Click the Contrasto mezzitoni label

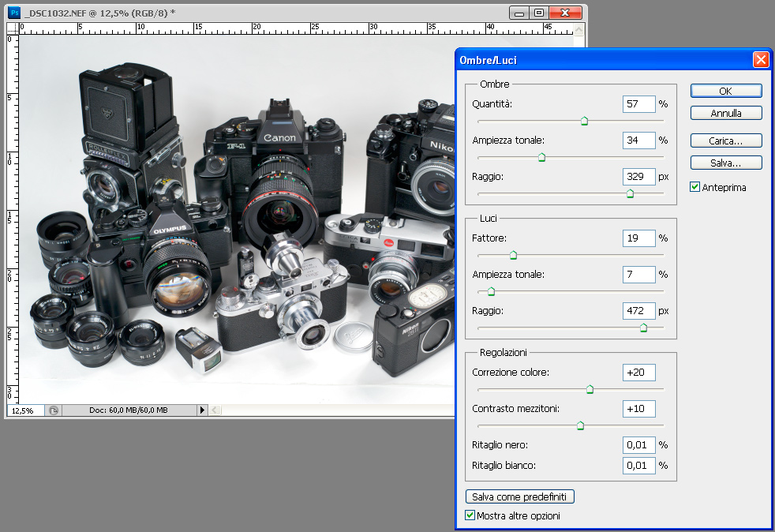point(515,409)
